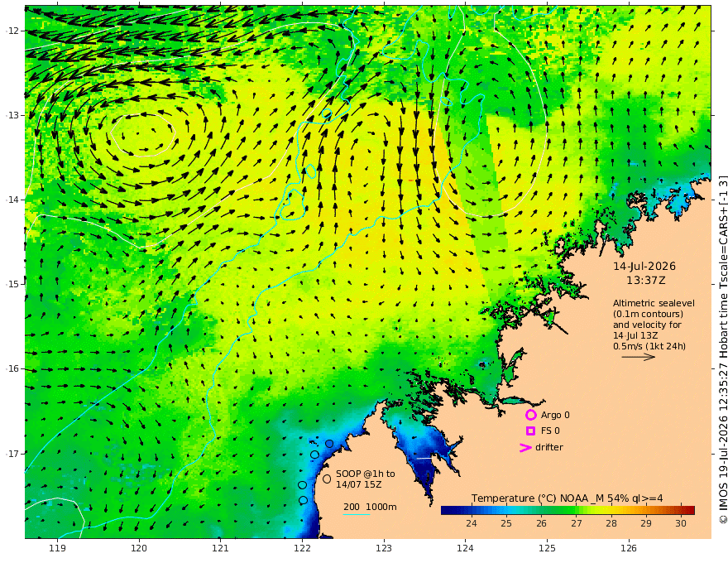
Task: Click the yellow 28-degree section of the colorbar
Action: pyautogui.click(x=611, y=510)
